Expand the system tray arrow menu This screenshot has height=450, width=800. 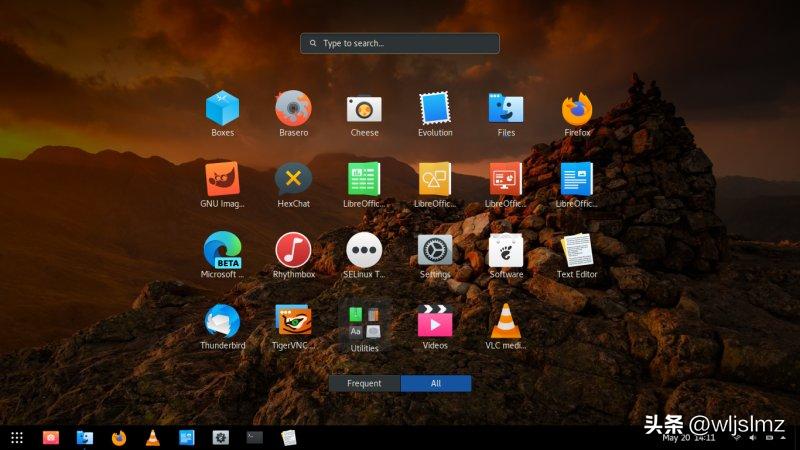(x=783, y=438)
